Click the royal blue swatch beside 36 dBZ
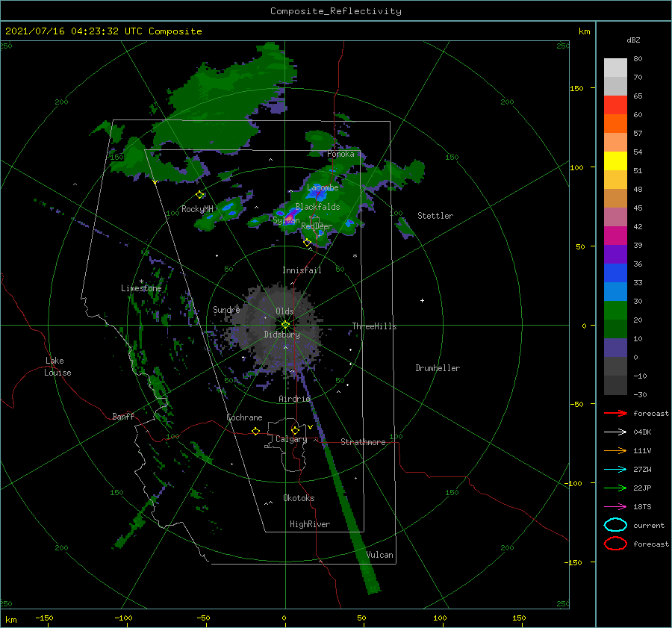672x628 pixels. 615,273
